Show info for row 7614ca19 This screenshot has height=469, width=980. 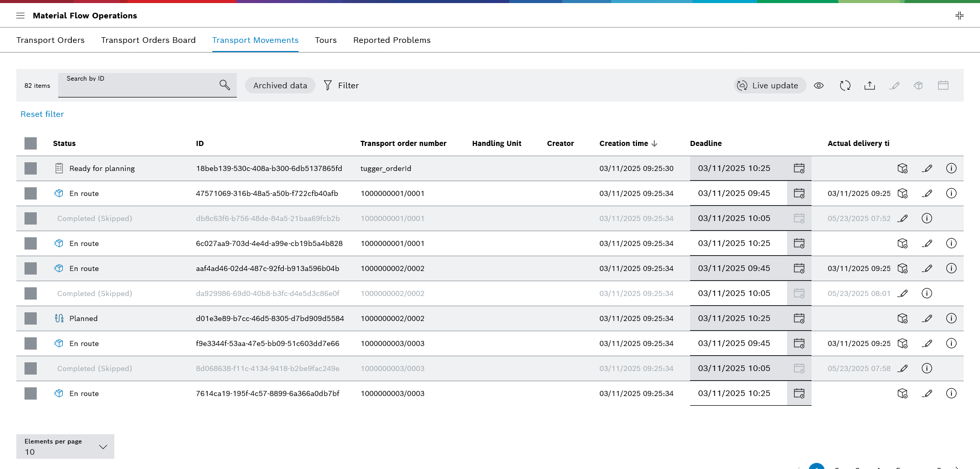point(951,393)
